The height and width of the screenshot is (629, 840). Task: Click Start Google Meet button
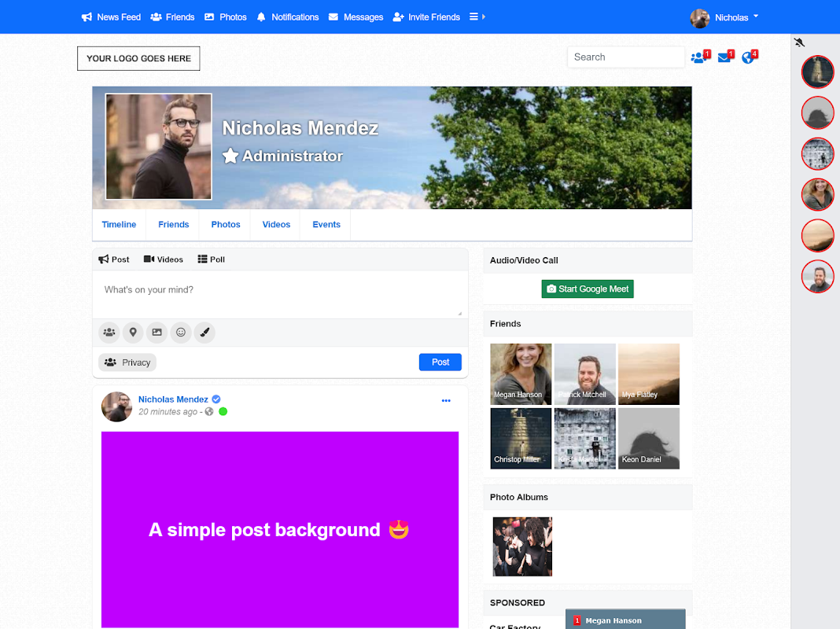588,289
